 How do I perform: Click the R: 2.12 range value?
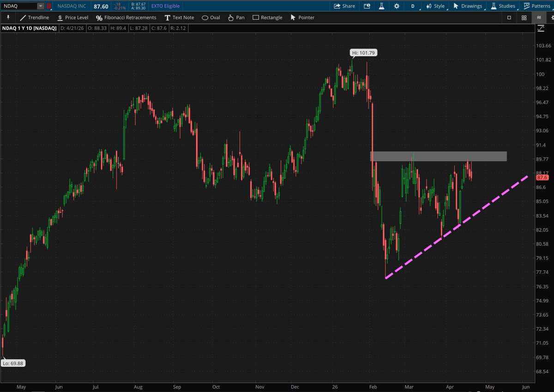(178, 29)
